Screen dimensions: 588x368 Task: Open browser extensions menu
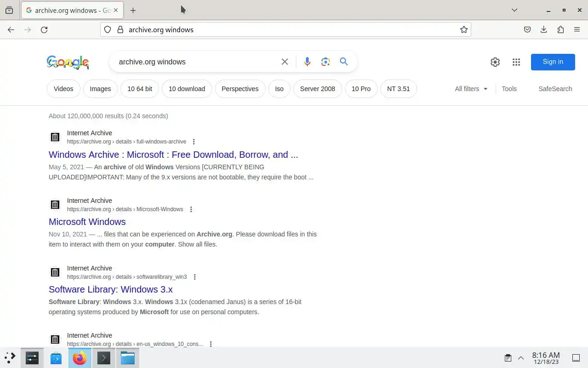pos(560,29)
